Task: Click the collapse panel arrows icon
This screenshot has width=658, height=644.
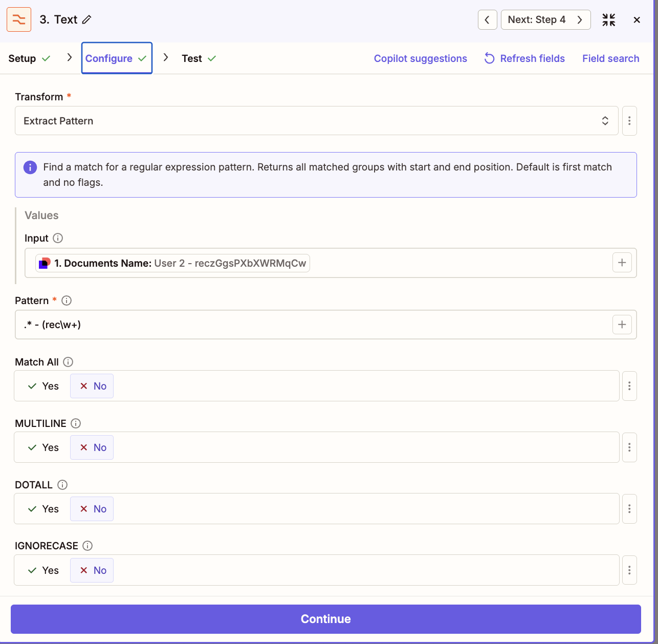Action: pos(608,20)
